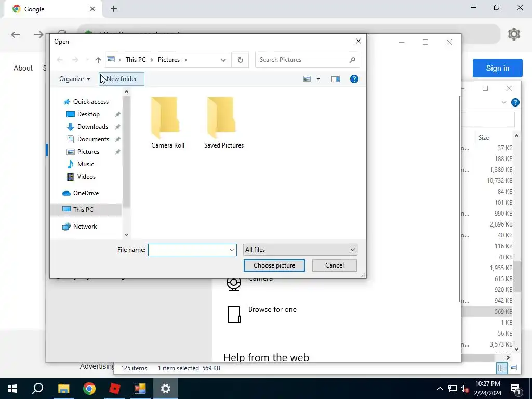This screenshot has width=532, height=399.
Task: Click This PC in the address breadcrumb
Action: click(x=136, y=60)
